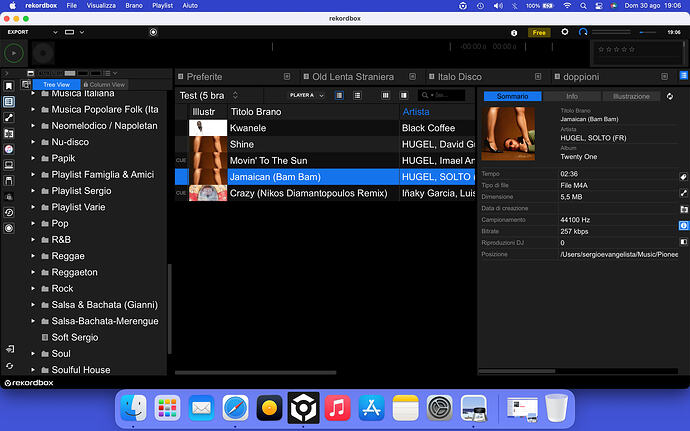Select the Column View button
This screenshot has width=690, height=431.
(104, 85)
